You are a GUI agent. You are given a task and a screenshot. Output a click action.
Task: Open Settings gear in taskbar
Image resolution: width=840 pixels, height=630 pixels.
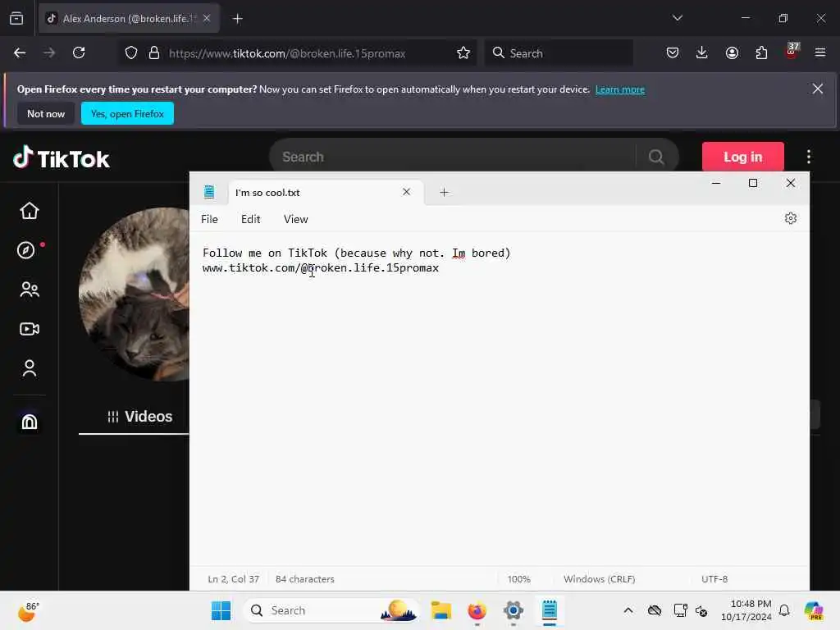click(514, 610)
